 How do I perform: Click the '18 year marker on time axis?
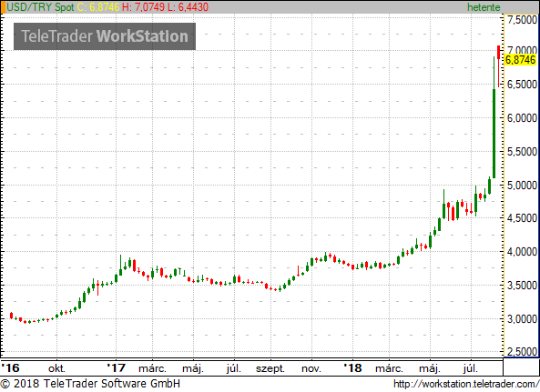pos(353,368)
